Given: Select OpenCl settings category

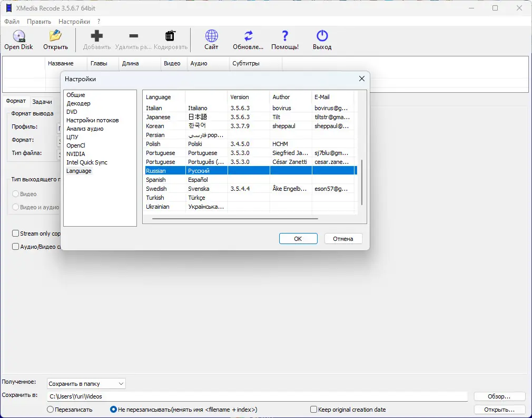Looking at the screenshot, I should 76,145.
